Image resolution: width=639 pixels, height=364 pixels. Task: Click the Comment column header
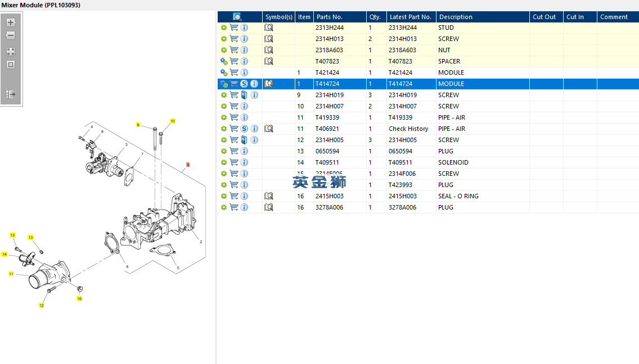click(x=618, y=17)
